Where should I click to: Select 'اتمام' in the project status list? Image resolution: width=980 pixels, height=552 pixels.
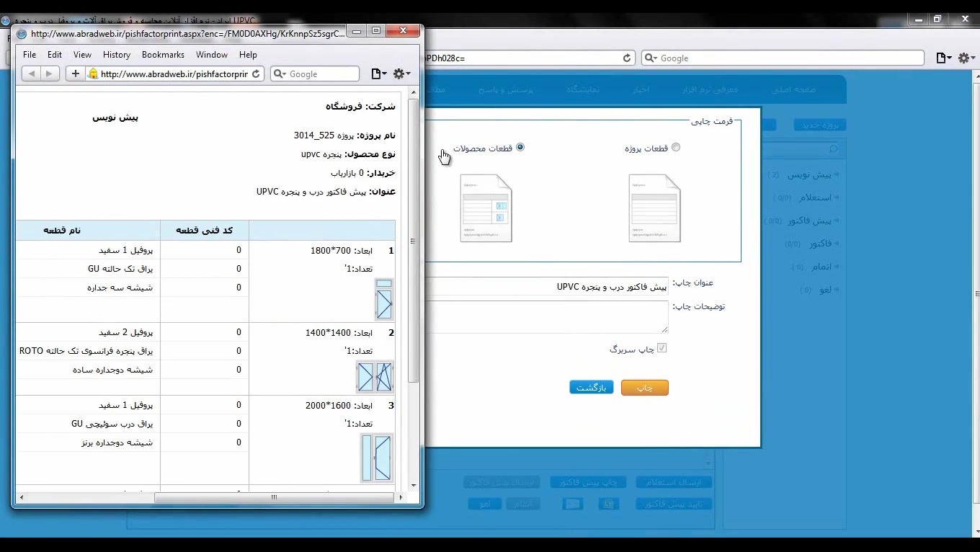click(821, 267)
